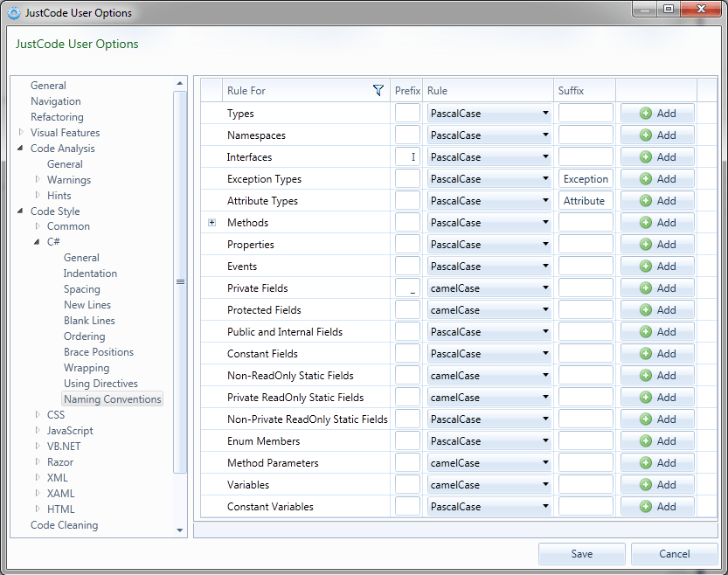This screenshot has width=728, height=575.
Task: Select Using Directives under C#
Action: tap(101, 384)
